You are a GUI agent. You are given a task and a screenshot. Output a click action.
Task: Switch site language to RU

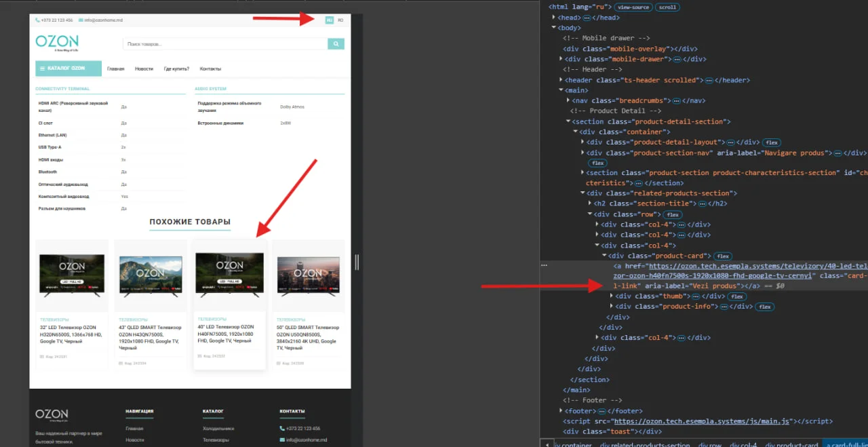click(x=329, y=20)
